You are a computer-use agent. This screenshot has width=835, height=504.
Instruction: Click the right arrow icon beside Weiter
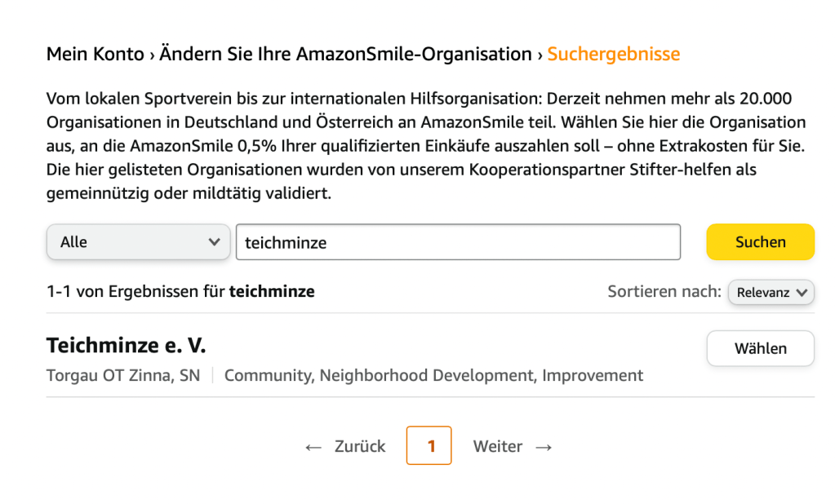[544, 447]
